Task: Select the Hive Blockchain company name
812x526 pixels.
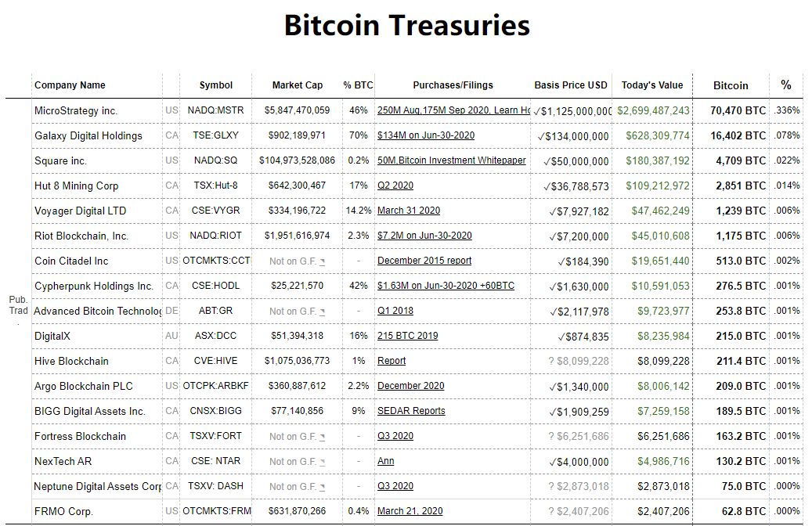Action: [71, 361]
